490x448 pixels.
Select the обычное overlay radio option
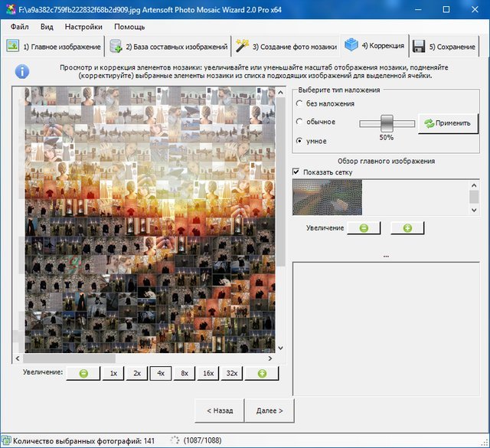tap(299, 123)
